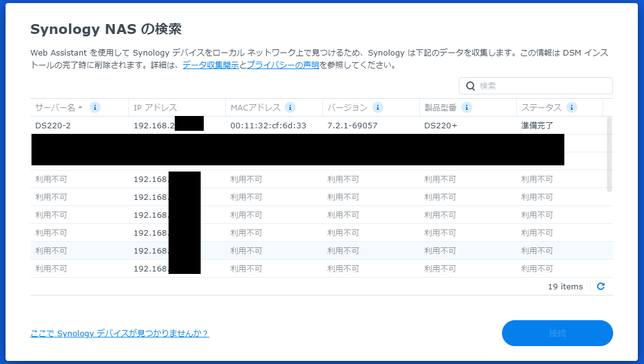Sort by サーバー名 column header

(x=55, y=107)
